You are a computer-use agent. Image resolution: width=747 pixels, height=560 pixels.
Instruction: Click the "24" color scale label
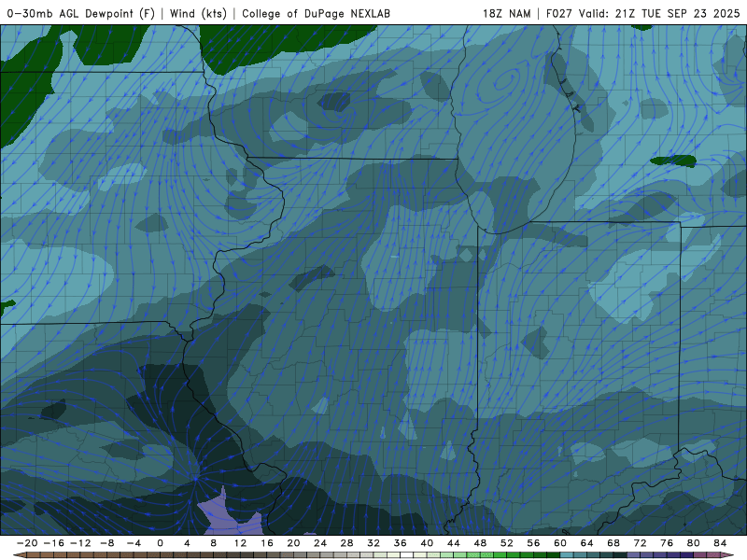point(320,543)
